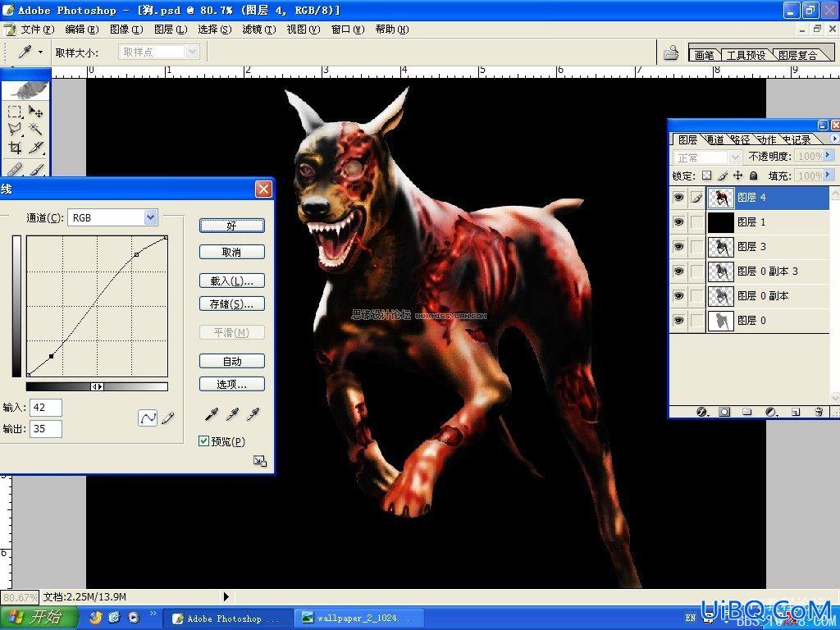Click the 存储(S)... button
Viewport: 840px width, 630px height.
coord(231,304)
